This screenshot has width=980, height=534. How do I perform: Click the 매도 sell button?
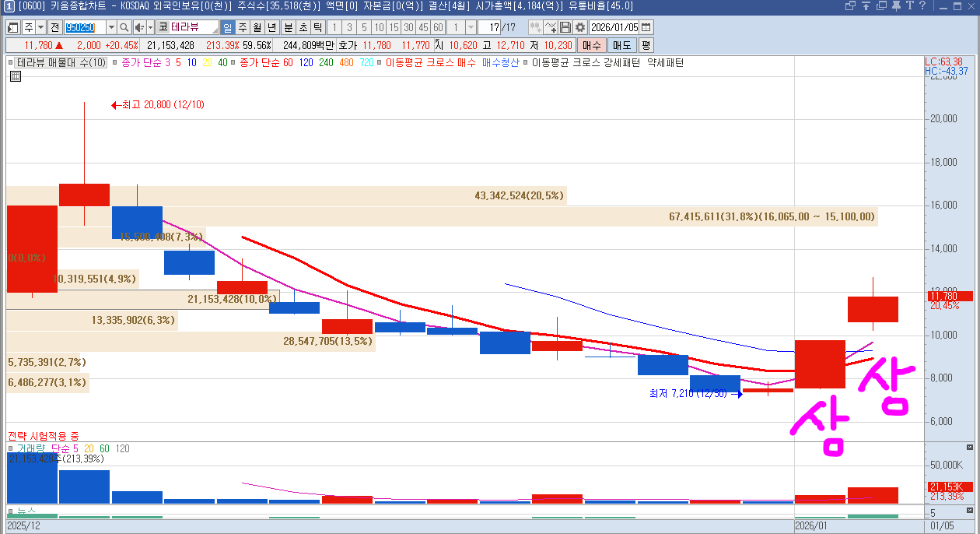click(x=620, y=45)
